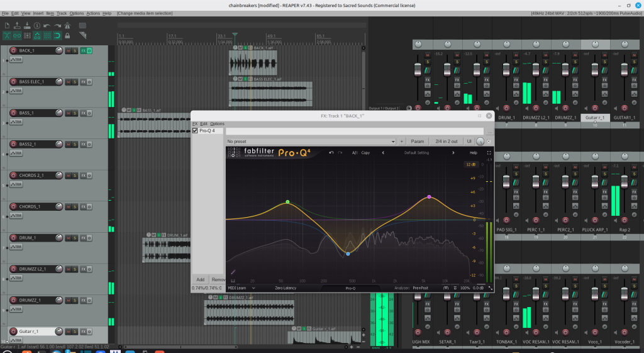644x353 pixels.
Task: Select the blue EQ band node
Action: click(x=348, y=254)
